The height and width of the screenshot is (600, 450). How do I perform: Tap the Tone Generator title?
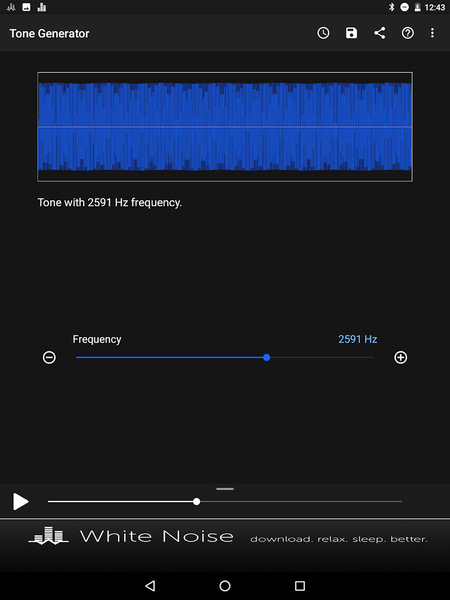(49, 34)
